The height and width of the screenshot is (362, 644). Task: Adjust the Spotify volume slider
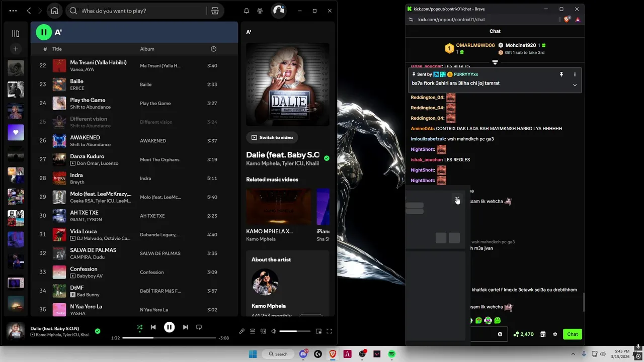295,331
